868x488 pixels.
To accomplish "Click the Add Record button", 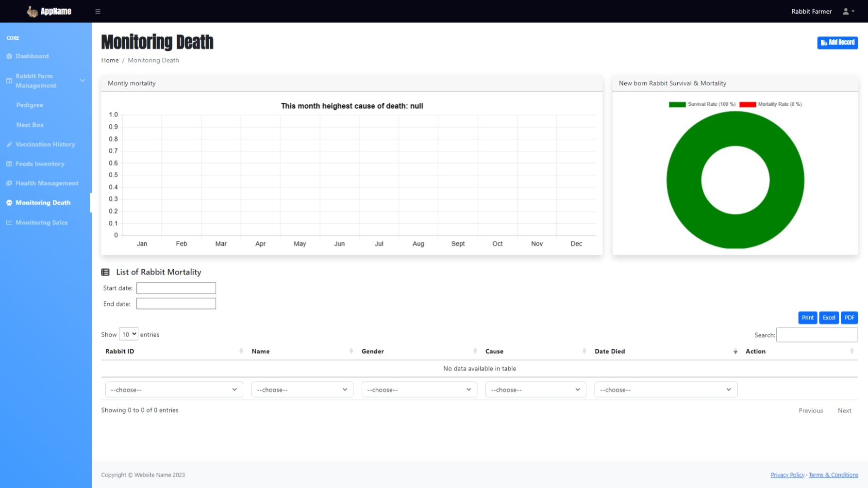I will coord(837,43).
